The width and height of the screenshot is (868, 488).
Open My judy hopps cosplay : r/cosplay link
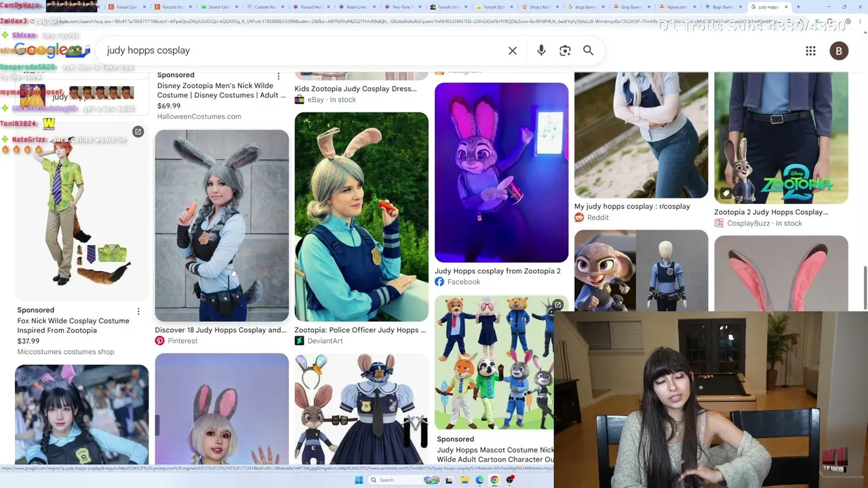point(632,207)
